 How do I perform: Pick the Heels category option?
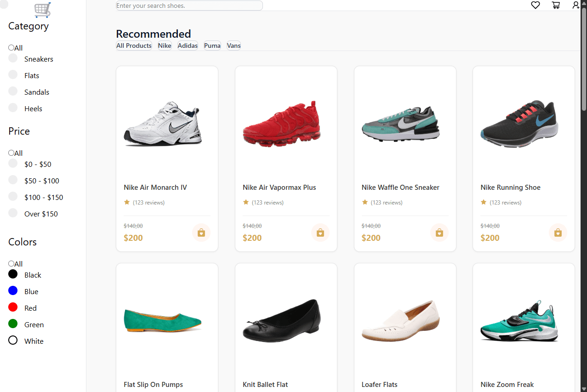(13, 108)
